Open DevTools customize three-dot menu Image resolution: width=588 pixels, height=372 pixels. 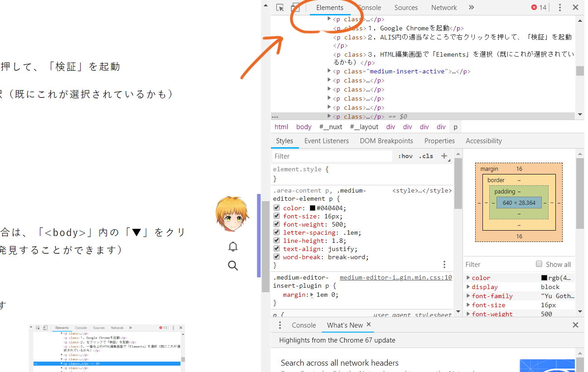pos(560,8)
